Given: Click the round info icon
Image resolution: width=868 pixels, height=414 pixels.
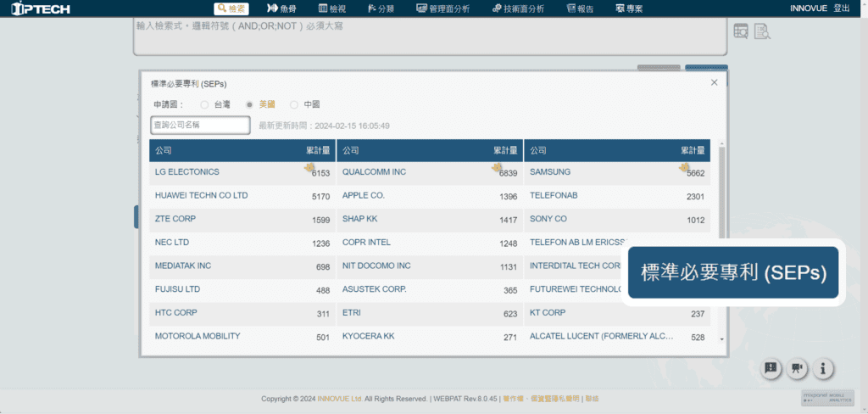Looking at the screenshot, I should click(x=823, y=368).
